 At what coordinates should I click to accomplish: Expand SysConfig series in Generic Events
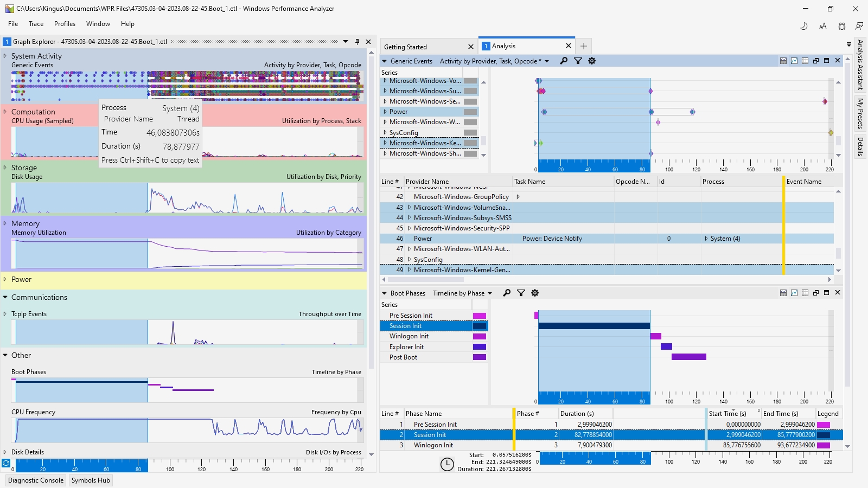click(x=385, y=132)
